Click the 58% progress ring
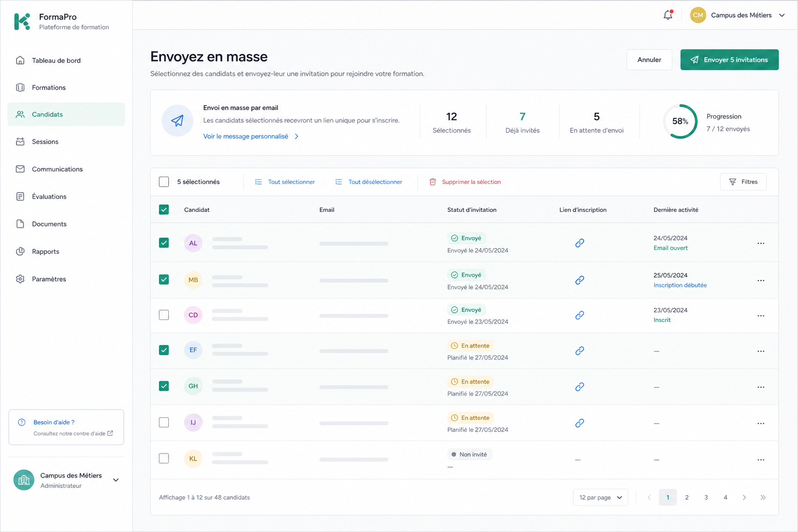This screenshot has height=532, width=798. pos(680,121)
